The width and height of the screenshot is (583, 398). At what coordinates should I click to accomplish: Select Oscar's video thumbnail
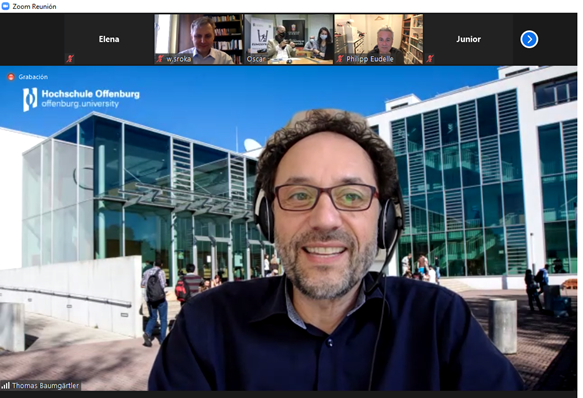(289, 39)
